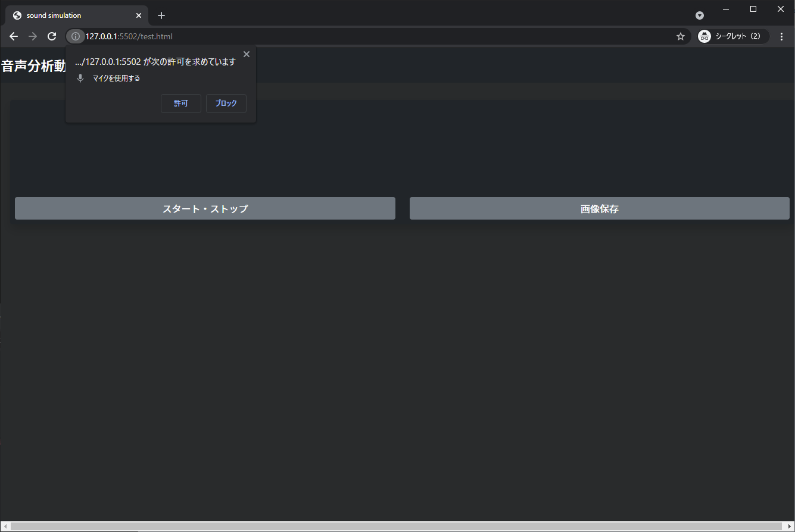Minimize the Chrome window
The width and height of the screenshot is (795, 532).
click(726, 9)
